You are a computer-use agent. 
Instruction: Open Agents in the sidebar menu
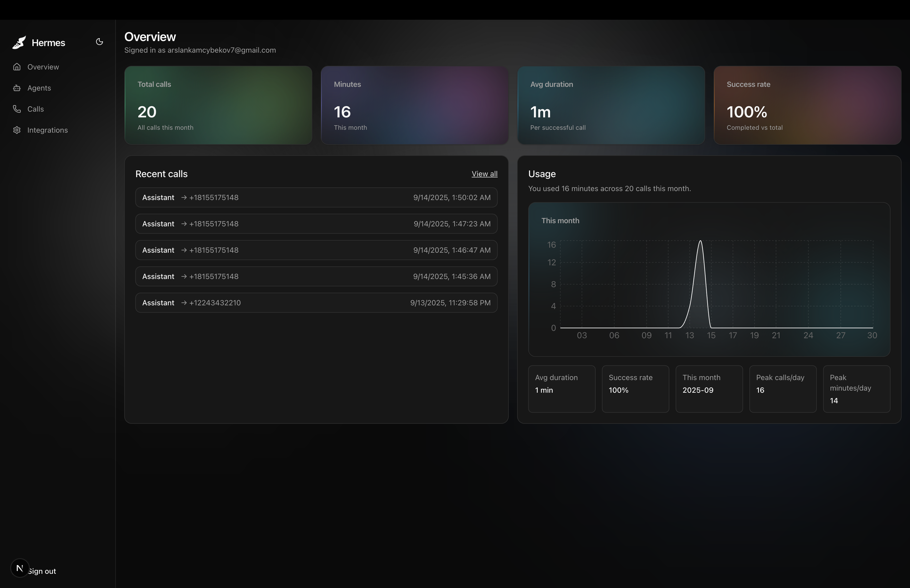tap(39, 88)
